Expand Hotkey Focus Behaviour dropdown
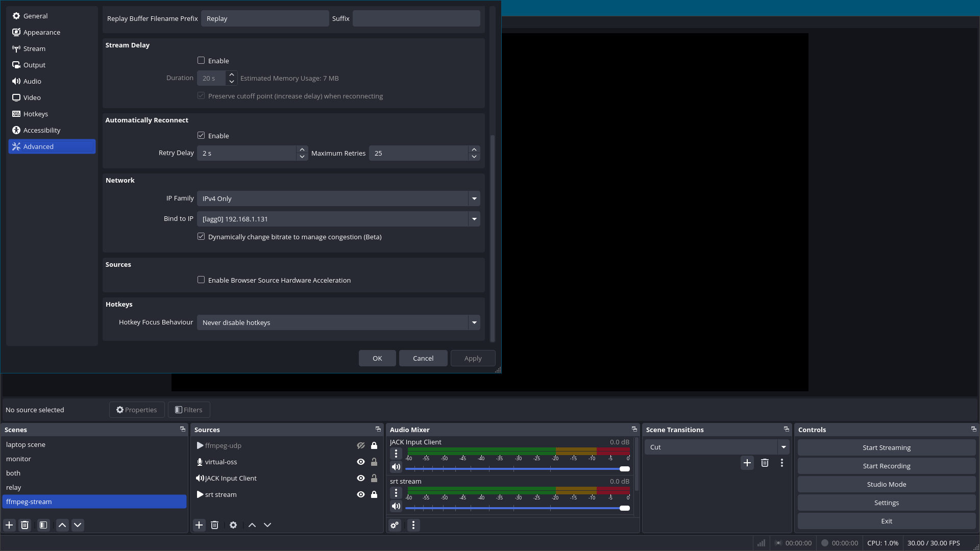Viewport: 980px width, 551px height. tap(338, 322)
